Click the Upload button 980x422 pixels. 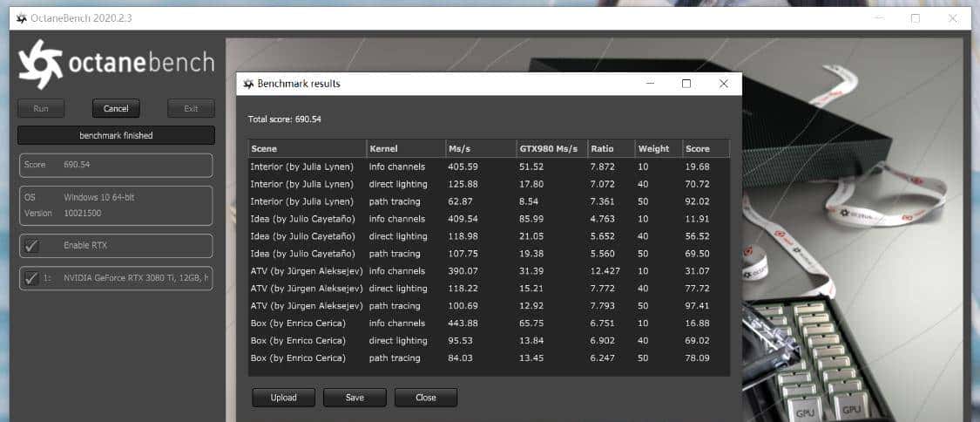[x=284, y=398]
